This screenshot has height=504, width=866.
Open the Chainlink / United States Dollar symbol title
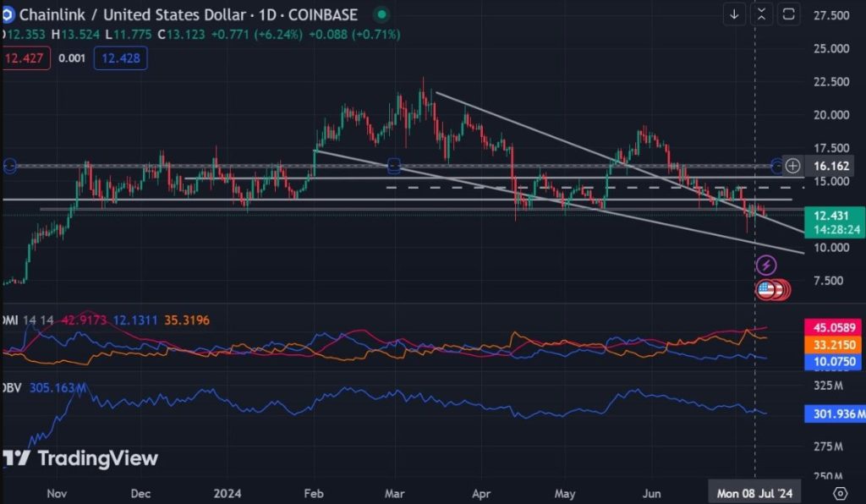click(x=189, y=14)
